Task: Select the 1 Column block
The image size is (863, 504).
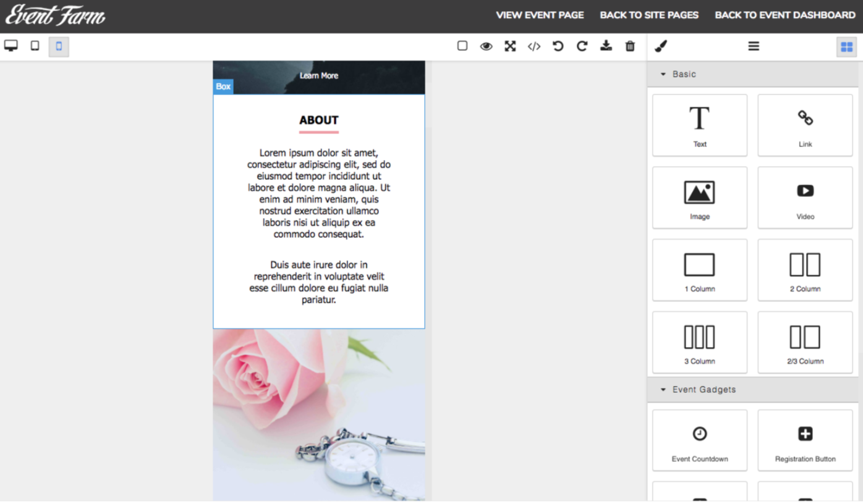Action: coord(700,270)
